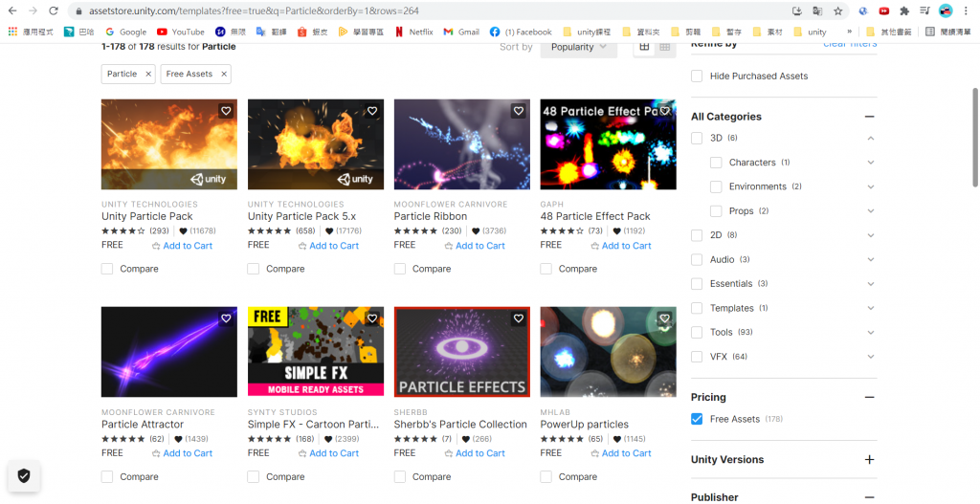Open the unity課程 bookmarks folder
980x504 pixels.
[x=587, y=32]
